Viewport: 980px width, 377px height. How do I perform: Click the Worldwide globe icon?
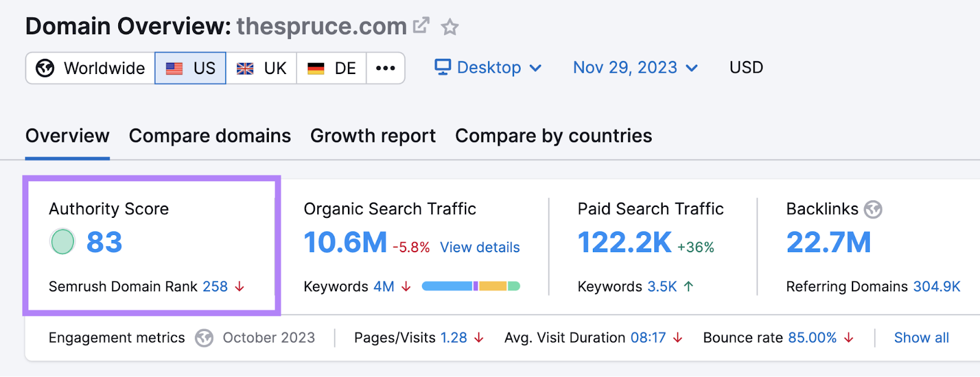45,68
